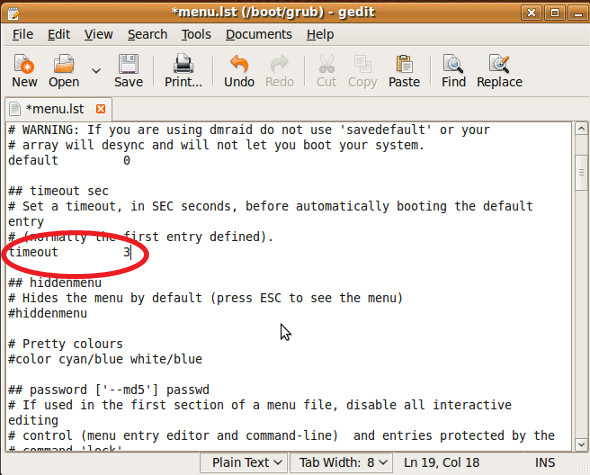Open the Find tool
590x475 pixels.
click(453, 71)
